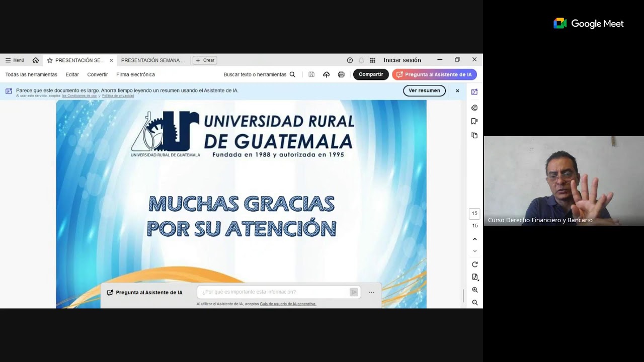The width and height of the screenshot is (644, 362).
Task: Open the Acrobat Menú hamburger
Action: point(15,60)
